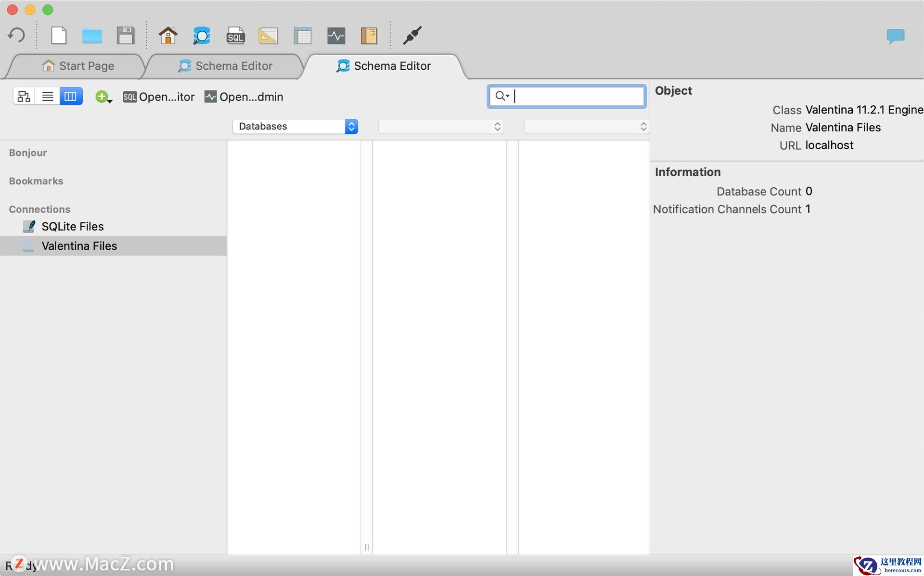Switch to the first Schema Editor tab
924x576 pixels.
225,66
